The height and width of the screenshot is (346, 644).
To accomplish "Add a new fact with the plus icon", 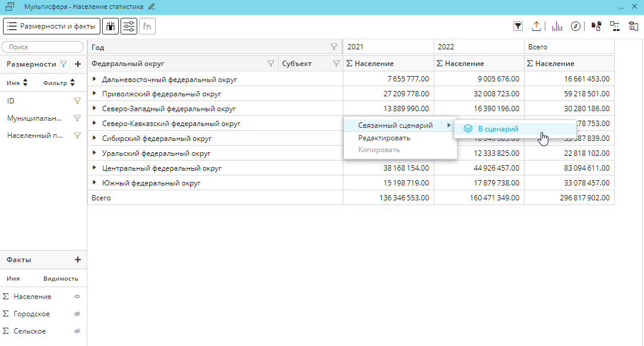I will coord(77,260).
